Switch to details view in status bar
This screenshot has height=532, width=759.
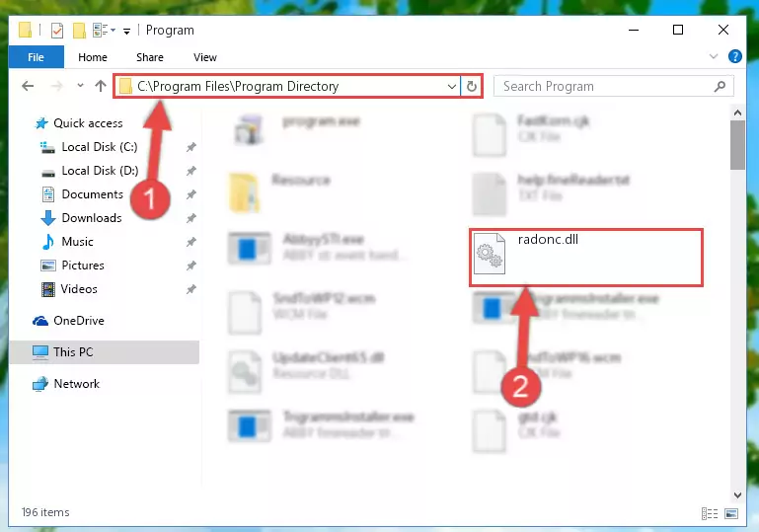pyautogui.click(x=709, y=513)
